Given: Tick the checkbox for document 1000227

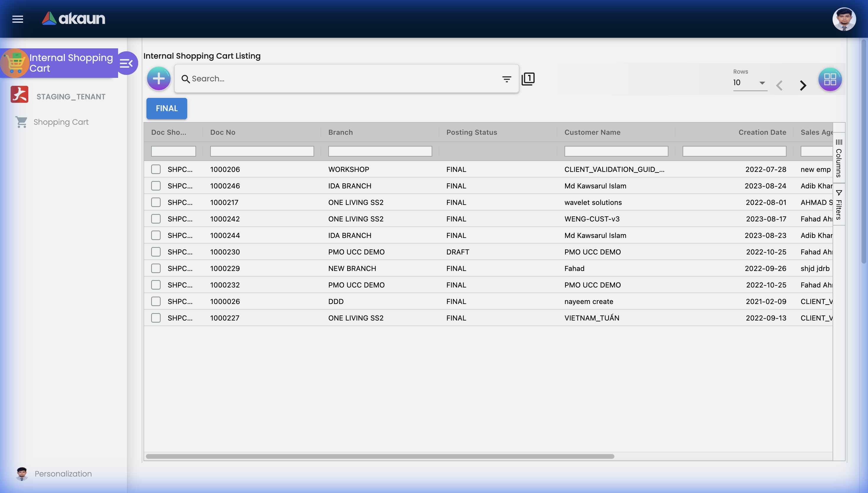Looking at the screenshot, I should [x=156, y=318].
